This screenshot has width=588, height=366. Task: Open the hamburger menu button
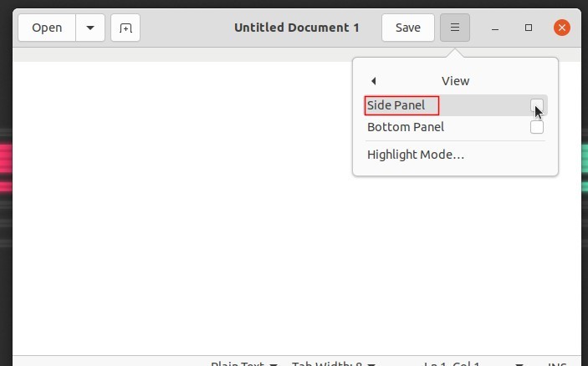point(454,28)
